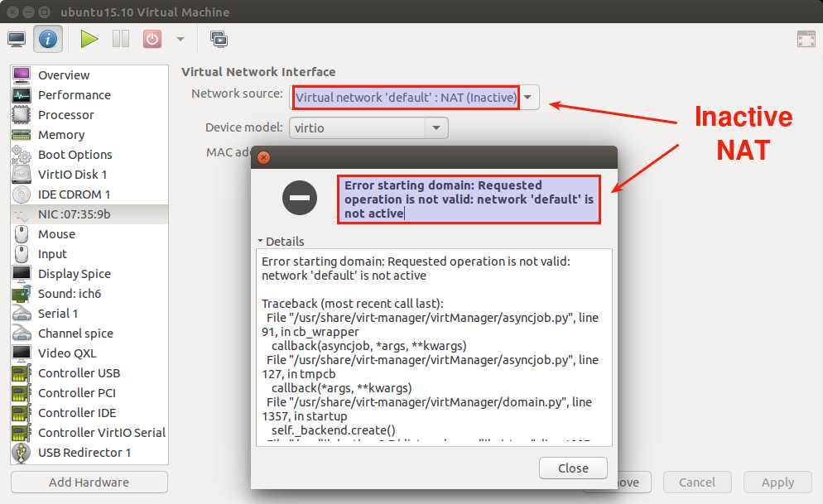Screen dimensions: 823x504
Task: Click the Add Hardware button
Action: coord(89,482)
